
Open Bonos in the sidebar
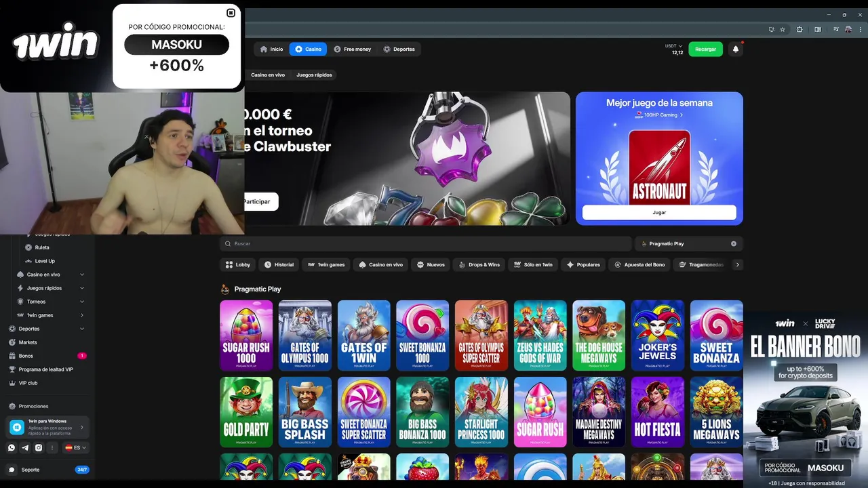pyautogui.click(x=26, y=356)
